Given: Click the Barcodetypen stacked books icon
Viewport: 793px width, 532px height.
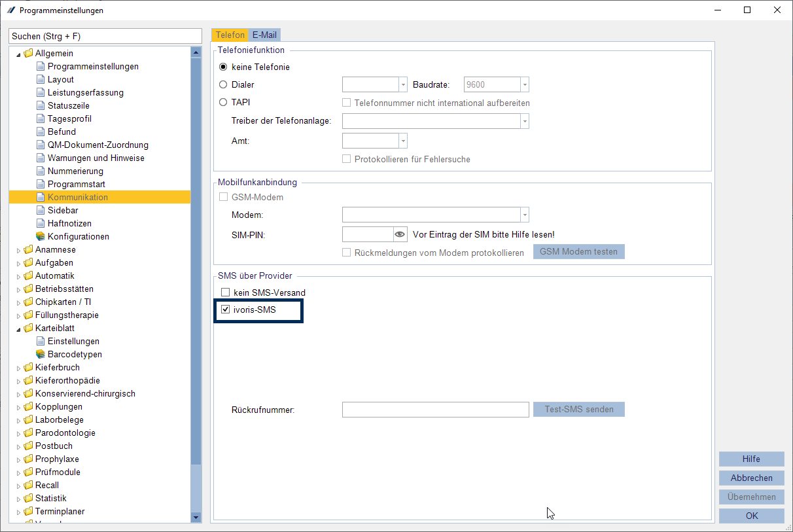Looking at the screenshot, I should (41, 354).
